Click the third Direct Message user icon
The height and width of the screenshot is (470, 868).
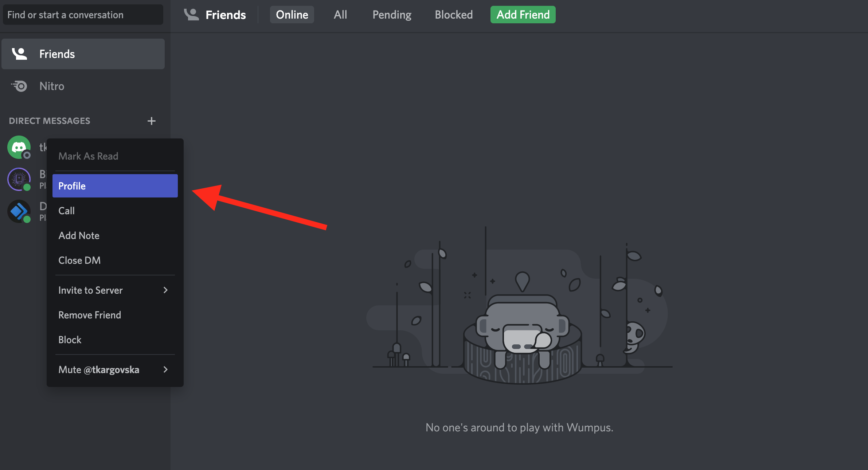tap(19, 209)
